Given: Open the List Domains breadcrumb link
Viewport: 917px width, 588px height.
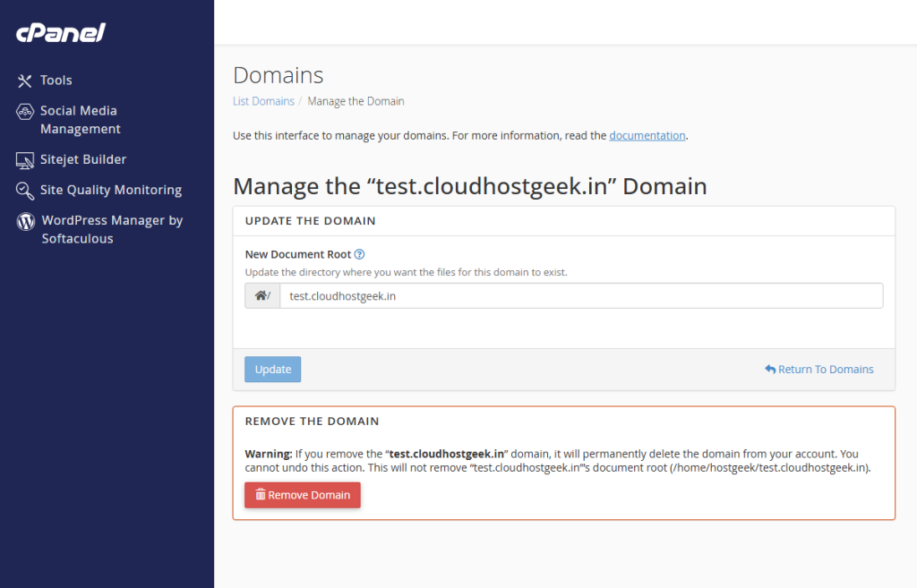Looking at the screenshot, I should (263, 101).
